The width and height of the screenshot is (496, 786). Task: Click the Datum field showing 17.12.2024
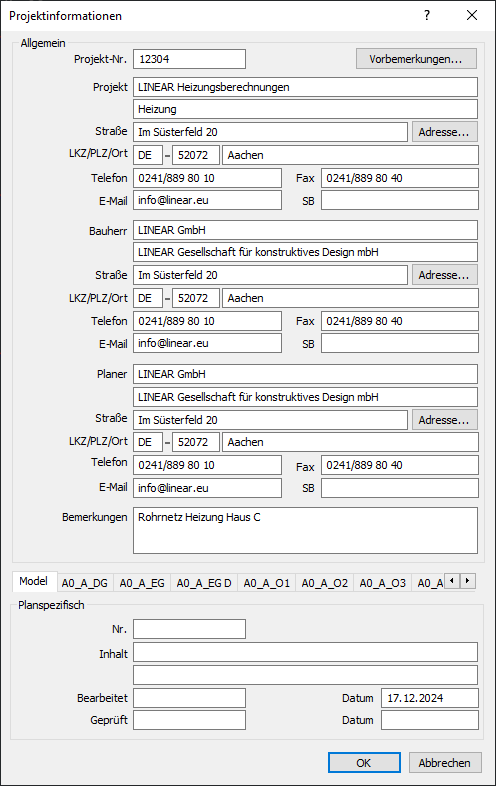tap(430, 698)
